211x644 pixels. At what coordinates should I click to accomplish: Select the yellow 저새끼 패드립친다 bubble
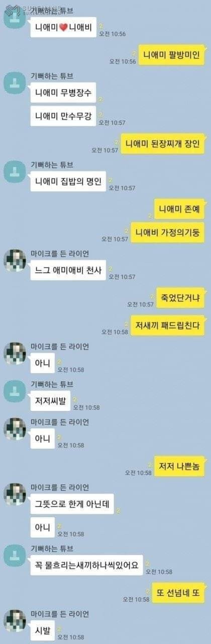click(x=167, y=325)
